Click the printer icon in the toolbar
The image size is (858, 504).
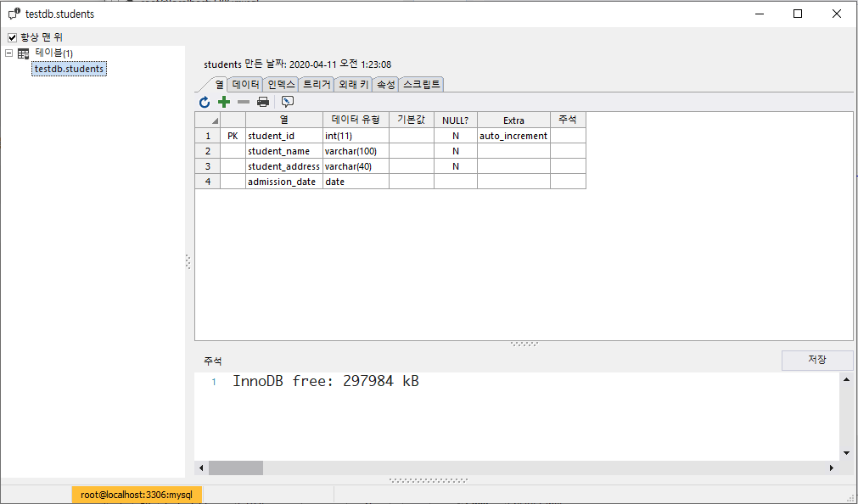[x=263, y=102]
